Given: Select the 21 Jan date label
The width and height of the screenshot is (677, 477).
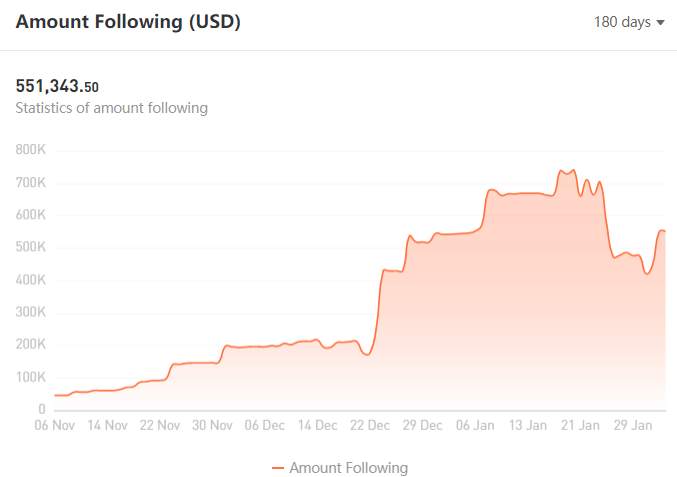Looking at the screenshot, I should pos(580,425).
